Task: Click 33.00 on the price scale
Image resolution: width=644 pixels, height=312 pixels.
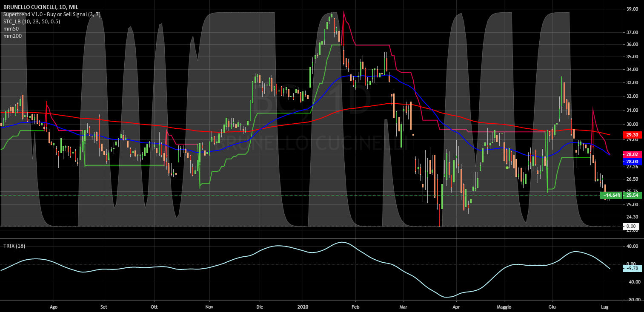Action: [632, 82]
